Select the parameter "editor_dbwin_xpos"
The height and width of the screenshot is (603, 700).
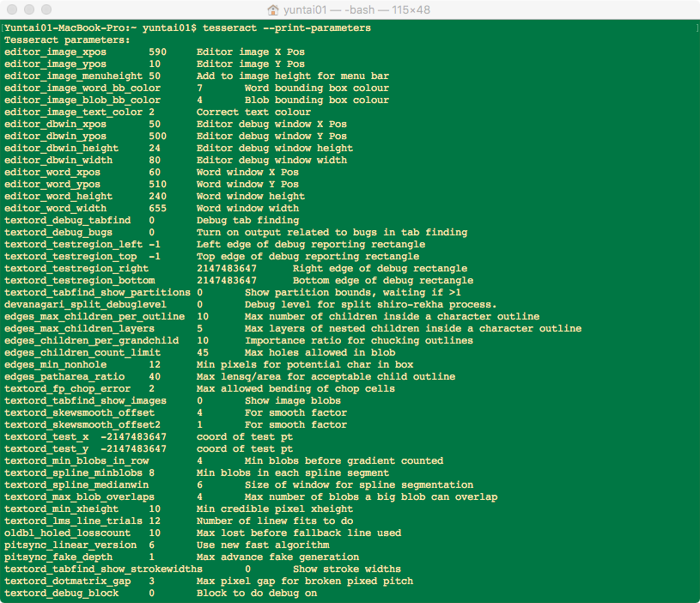pos(55,125)
